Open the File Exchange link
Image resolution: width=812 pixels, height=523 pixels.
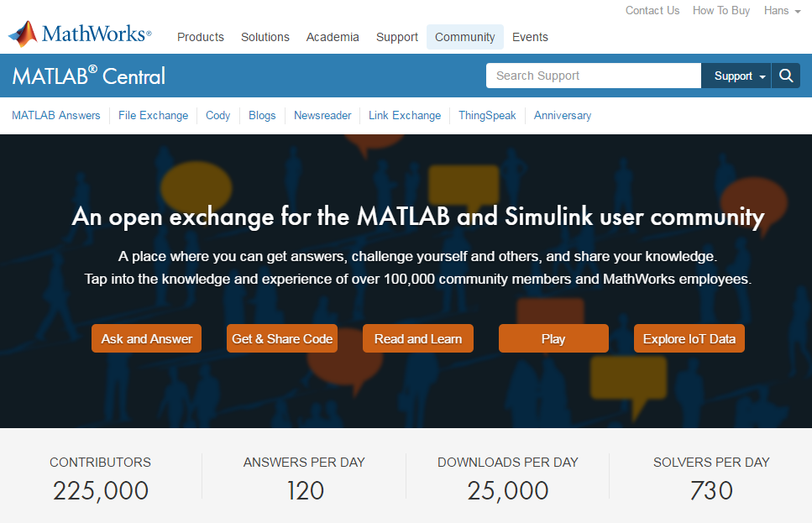point(154,116)
